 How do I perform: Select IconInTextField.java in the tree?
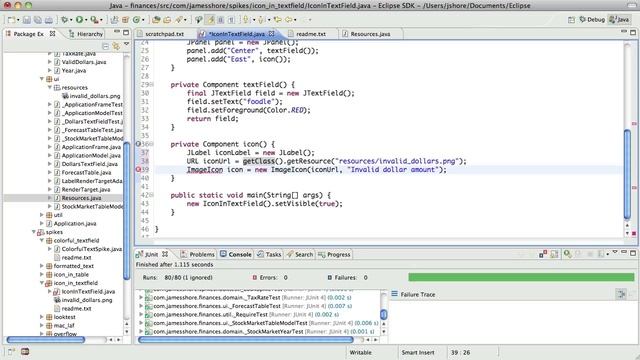click(x=88, y=291)
